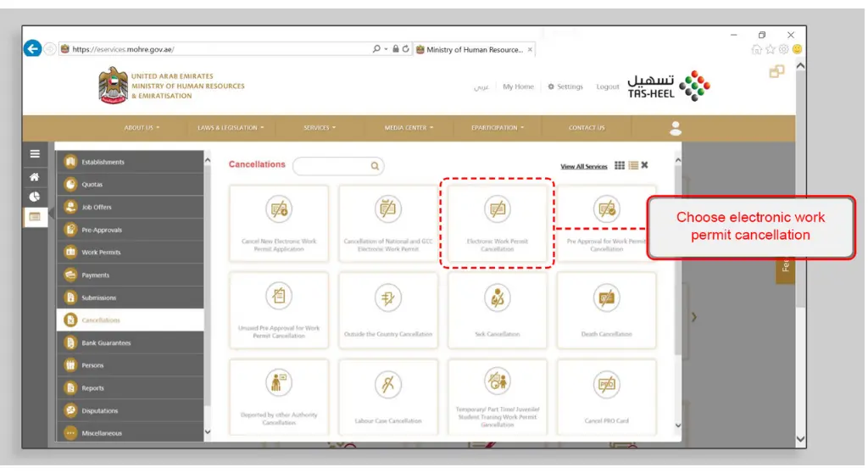
Task: Expand the Services dropdown menu
Action: coord(320,128)
